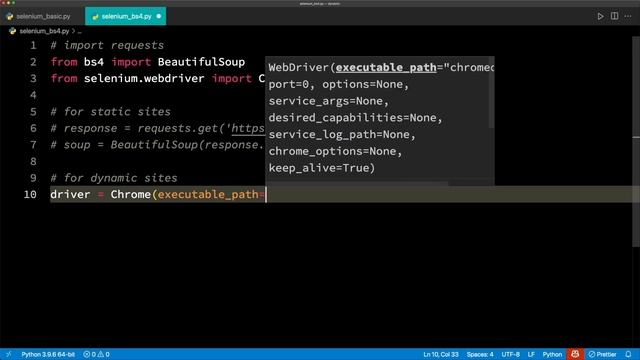Click desired_capabilities=None in signature help
This screenshot has width=640, height=360.
(353, 118)
